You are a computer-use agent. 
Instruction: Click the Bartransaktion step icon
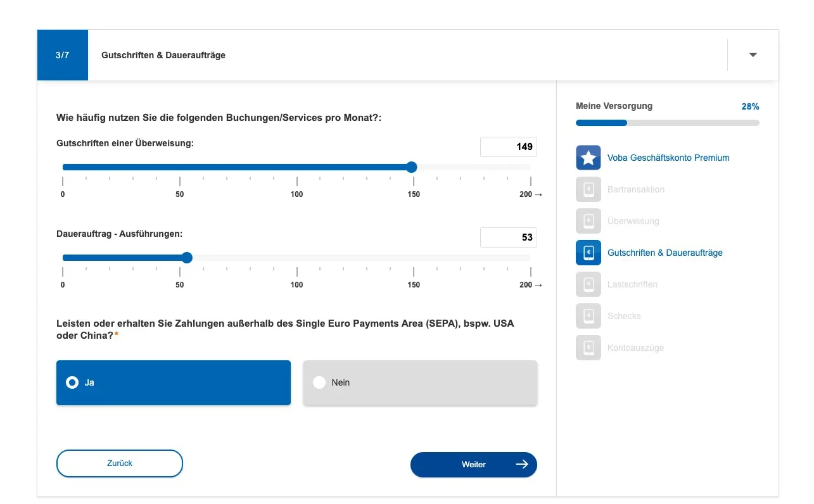(x=588, y=189)
